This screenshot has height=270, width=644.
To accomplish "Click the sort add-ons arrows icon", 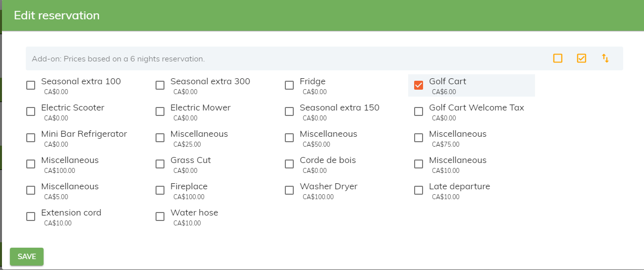I will tap(605, 58).
